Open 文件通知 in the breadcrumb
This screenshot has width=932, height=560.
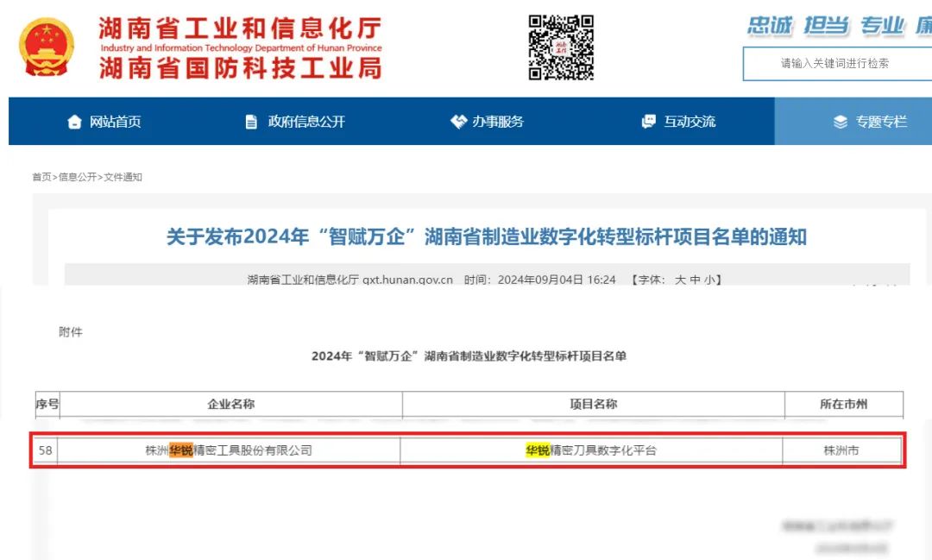[123, 177]
